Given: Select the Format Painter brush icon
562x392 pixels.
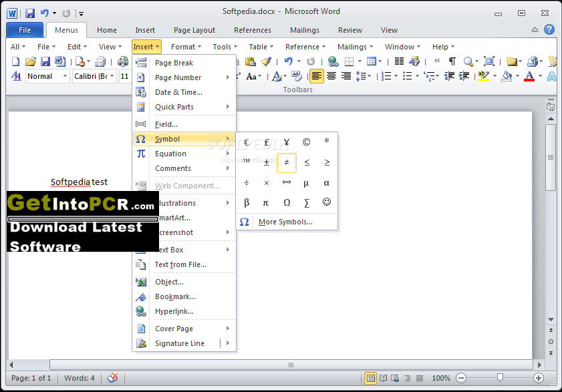Looking at the screenshot, I should point(266,61).
